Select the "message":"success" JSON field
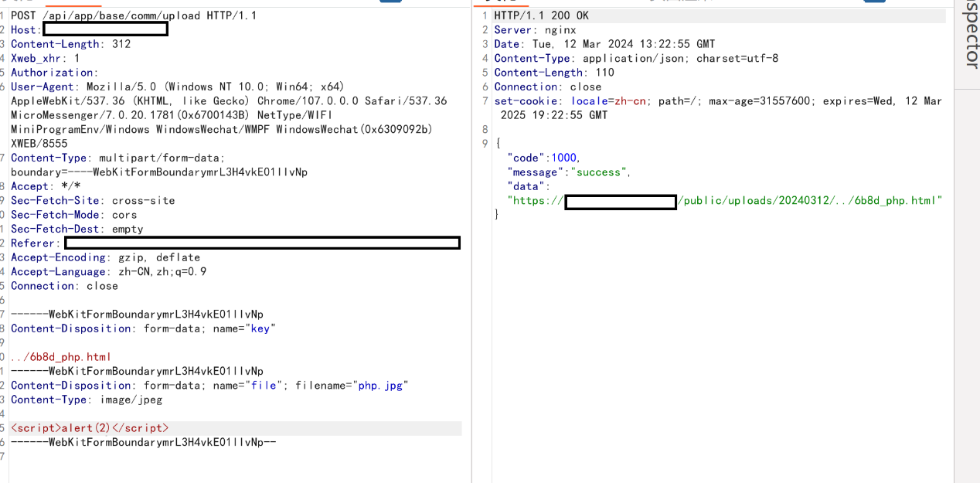980x483 pixels. [x=569, y=172]
